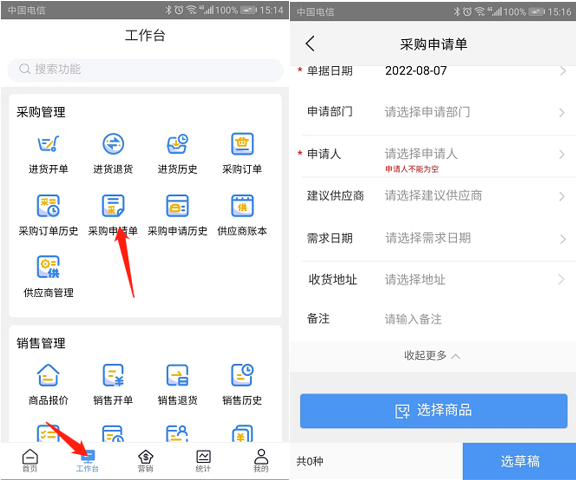Viewport: 576px width, 480px height.
Task: Tap the 选草稿 button
Action: coord(519,461)
